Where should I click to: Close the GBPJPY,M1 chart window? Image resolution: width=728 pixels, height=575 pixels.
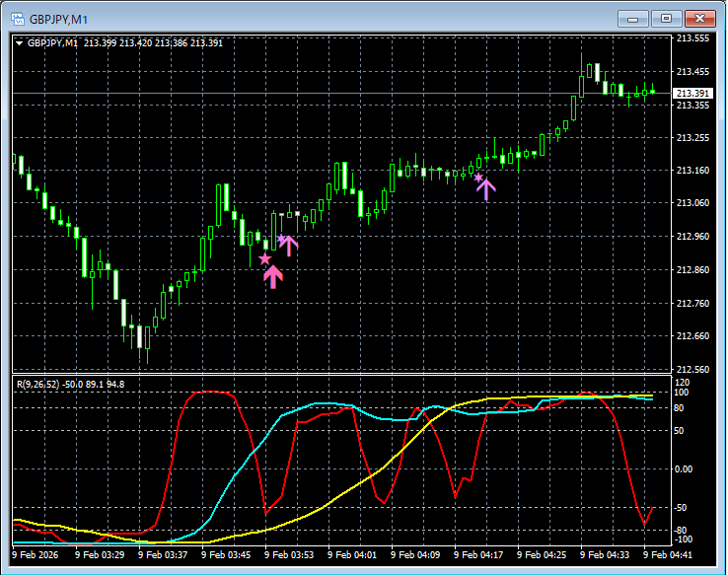[699, 19]
